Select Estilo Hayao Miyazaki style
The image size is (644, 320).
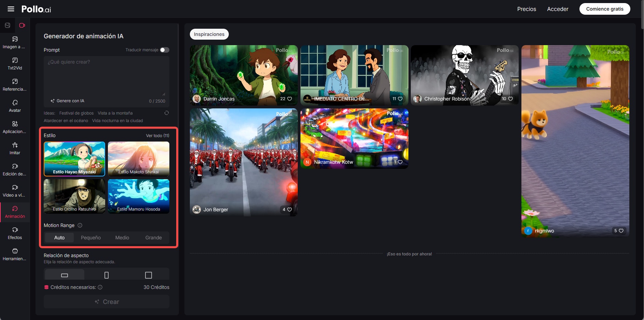pos(74,159)
